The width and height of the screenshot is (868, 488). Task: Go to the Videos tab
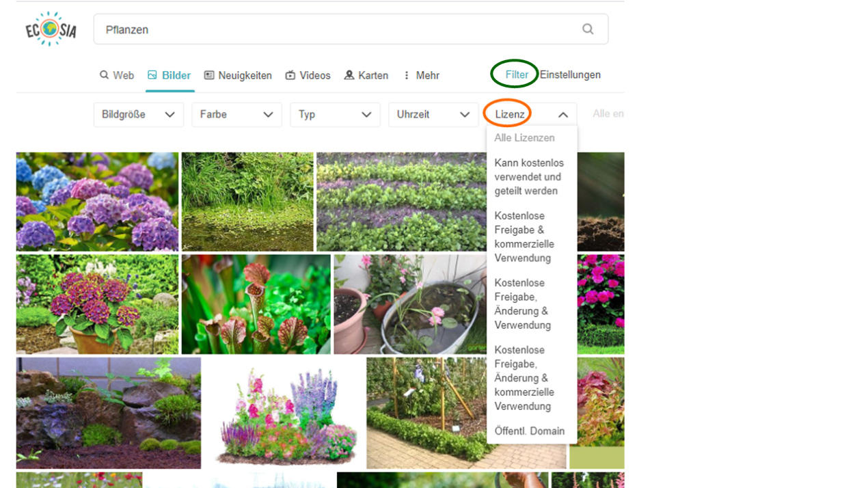pyautogui.click(x=308, y=75)
